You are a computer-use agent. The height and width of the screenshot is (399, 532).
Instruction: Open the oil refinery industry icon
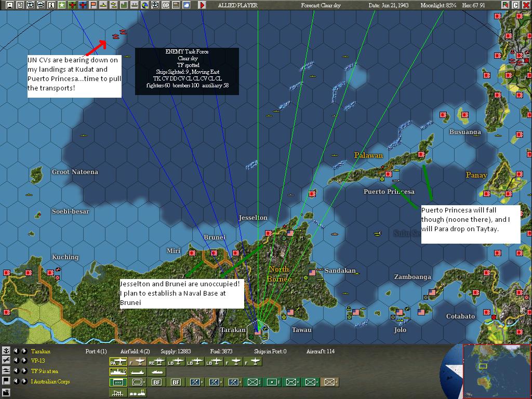point(137,393)
